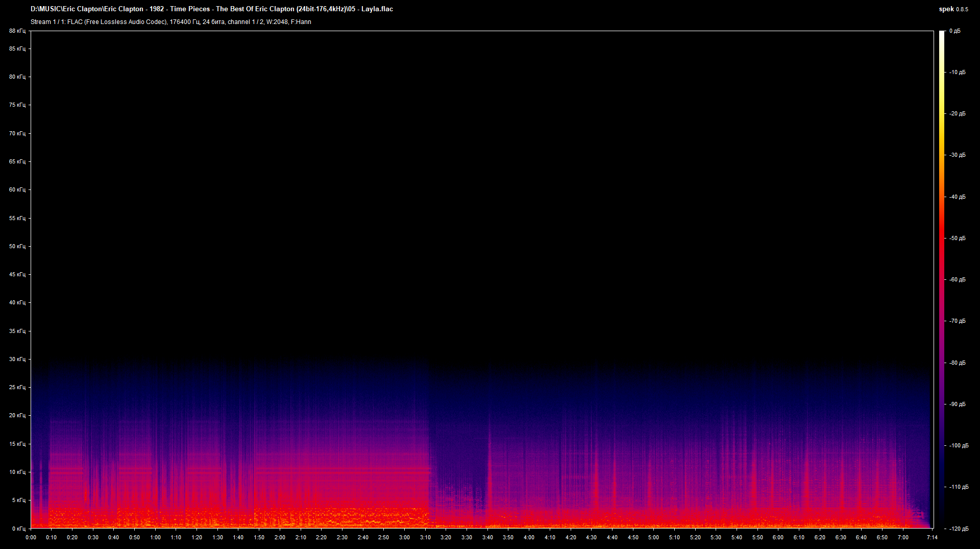This screenshot has width=980, height=549.
Task: Click the 20 кГц frequency axis label
Action: (17, 415)
